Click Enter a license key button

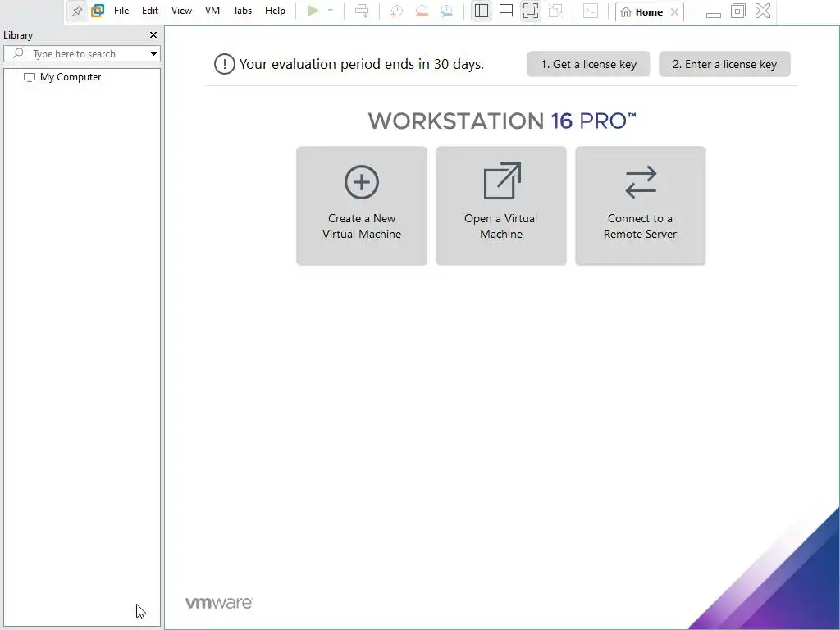point(724,64)
